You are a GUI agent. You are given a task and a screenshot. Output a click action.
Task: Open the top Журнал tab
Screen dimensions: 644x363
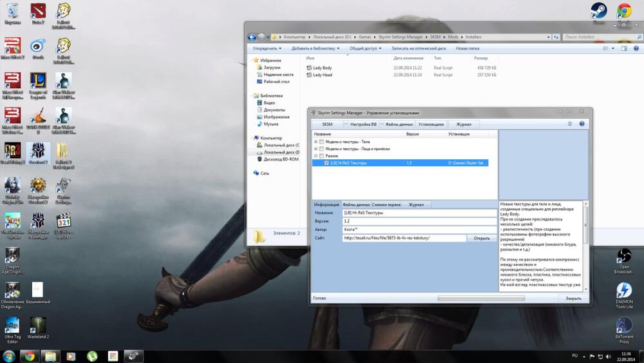(x=464, y=124)
